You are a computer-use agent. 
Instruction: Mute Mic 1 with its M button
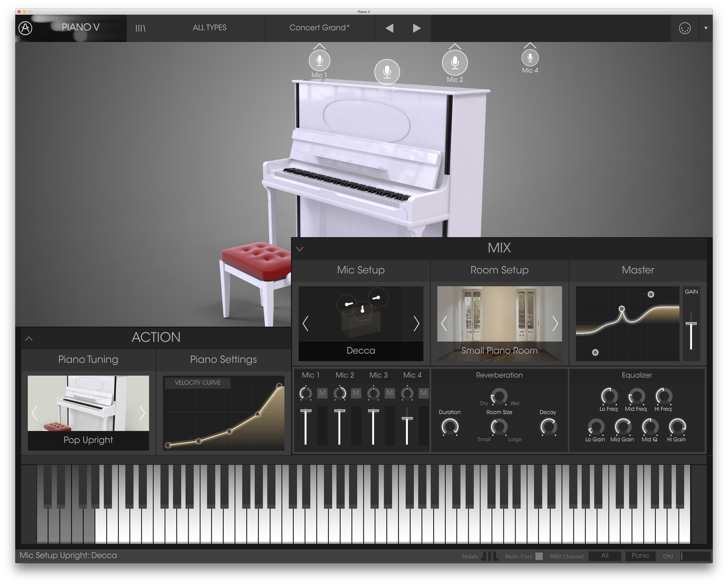[322, 393]
